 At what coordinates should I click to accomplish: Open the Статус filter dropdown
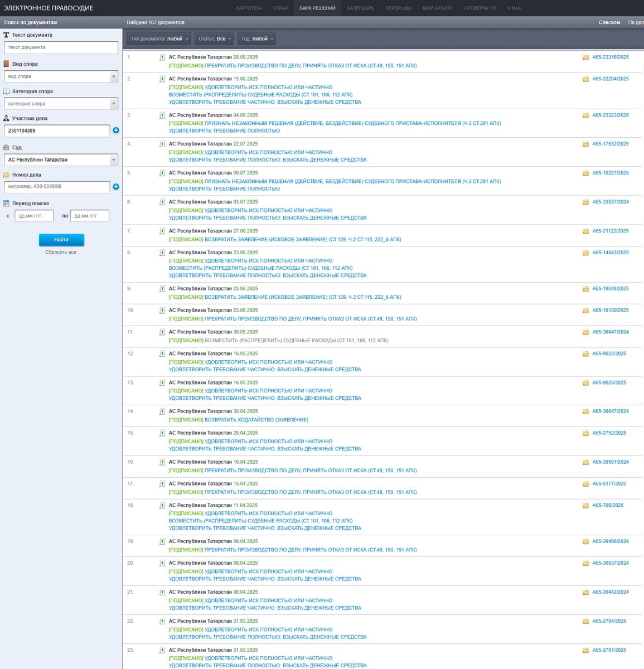coord(215,39)
